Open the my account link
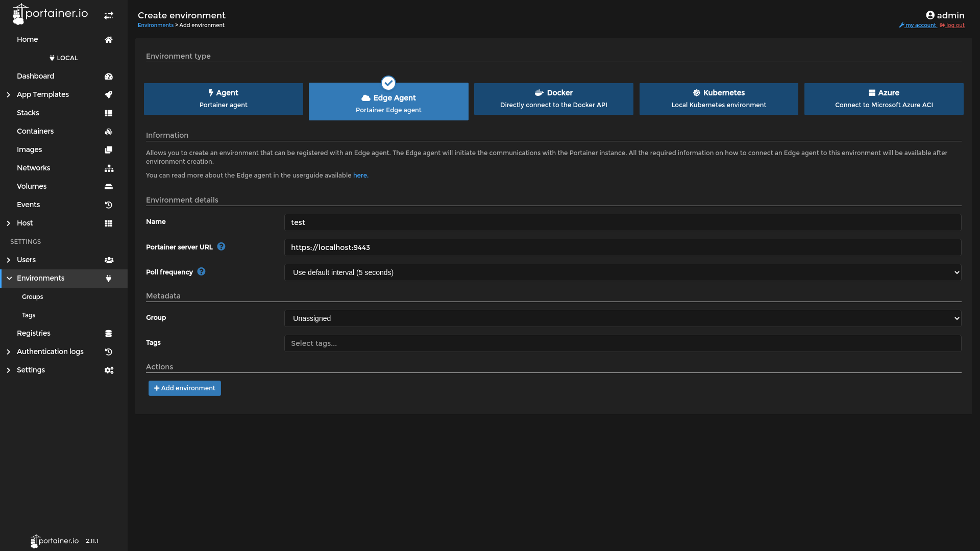 (x=918, y=26)
